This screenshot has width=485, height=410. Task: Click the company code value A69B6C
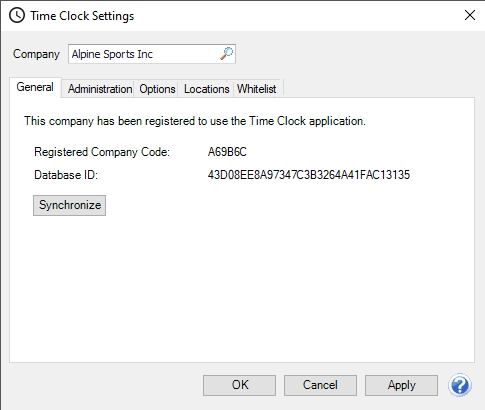coord(227,152)
